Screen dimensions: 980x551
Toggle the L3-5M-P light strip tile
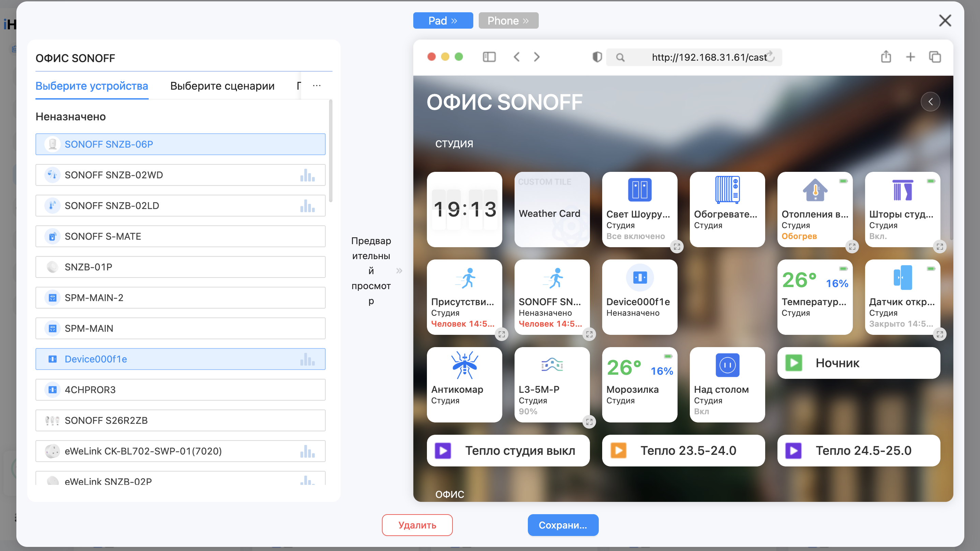click(552, 385)
